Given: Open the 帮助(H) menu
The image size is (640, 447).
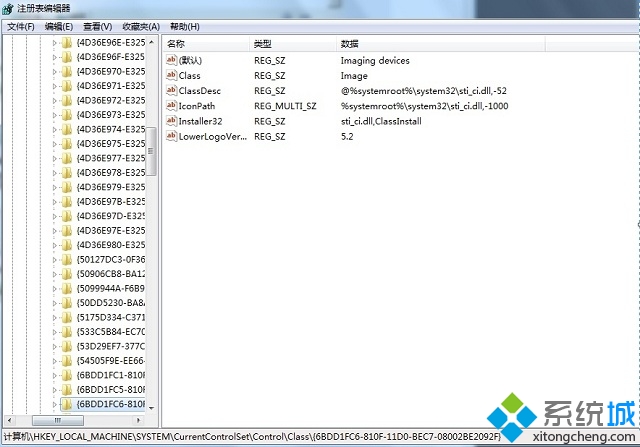Looking at the screenshot, I should 184,26.
